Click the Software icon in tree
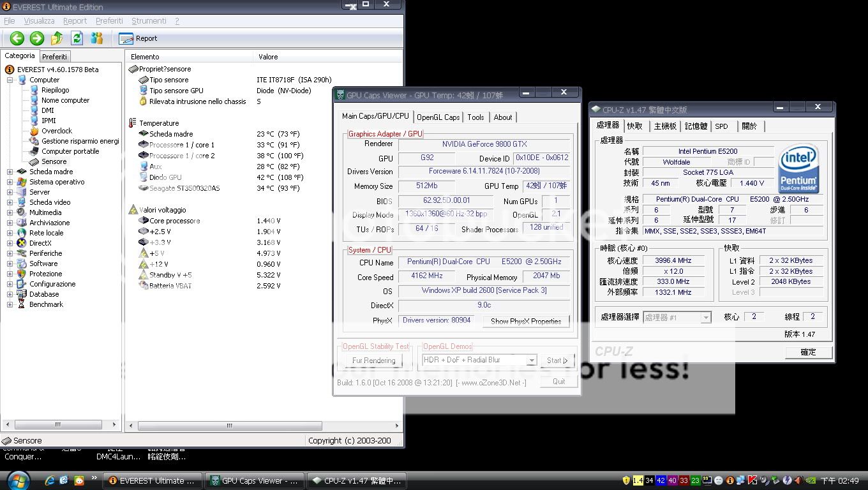Viewport: 868px width, 490px height. pos(22,264)
